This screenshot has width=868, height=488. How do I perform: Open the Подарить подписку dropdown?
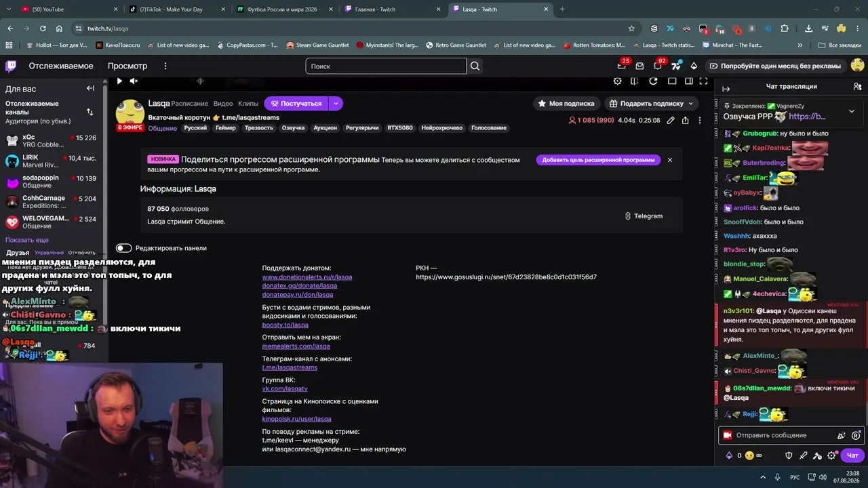point(652,103)
